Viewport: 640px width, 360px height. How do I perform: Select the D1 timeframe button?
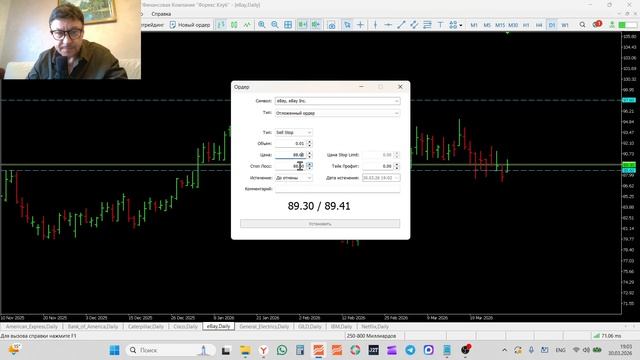click(x=552, y=25)
